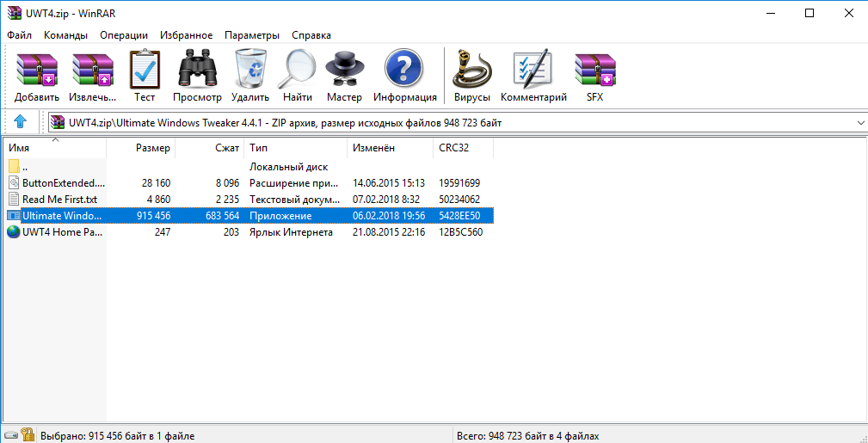Select the UWT4 Home Pa... row

[x=248, y=232]
